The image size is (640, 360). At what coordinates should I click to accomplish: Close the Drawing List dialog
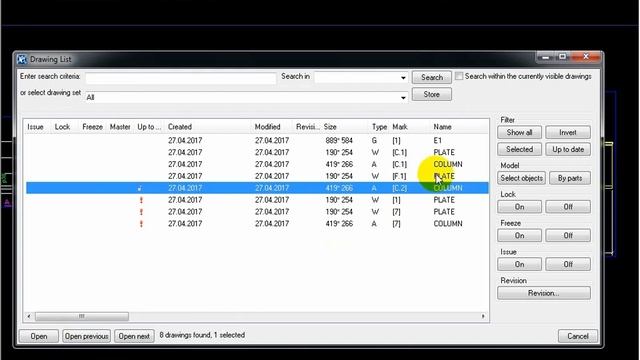586,56
